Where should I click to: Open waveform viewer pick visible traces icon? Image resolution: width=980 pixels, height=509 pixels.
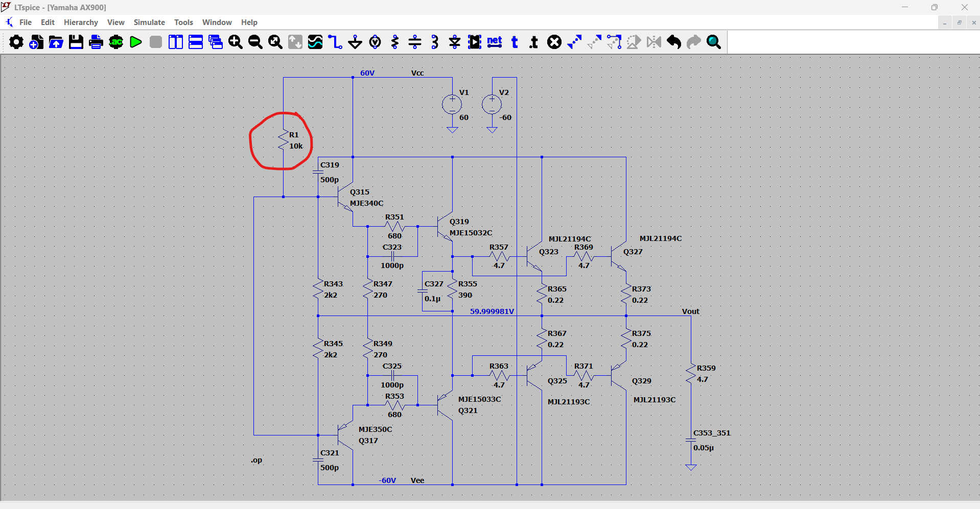point(315,42)
